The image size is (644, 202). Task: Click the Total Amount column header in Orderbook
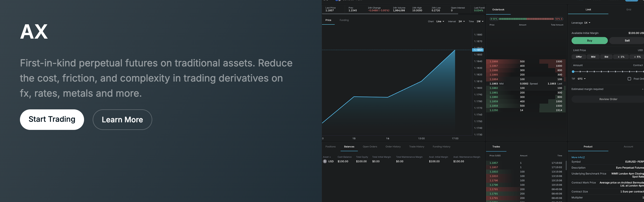[557, 25]
